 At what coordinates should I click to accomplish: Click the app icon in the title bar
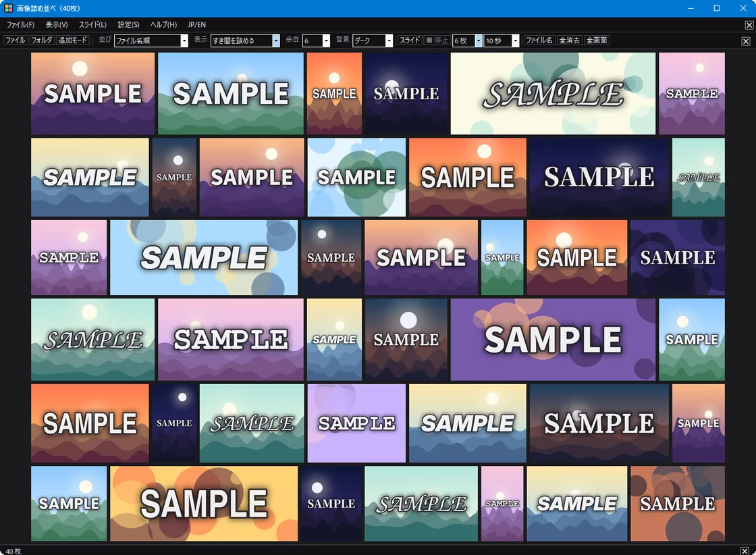point(8,8)
